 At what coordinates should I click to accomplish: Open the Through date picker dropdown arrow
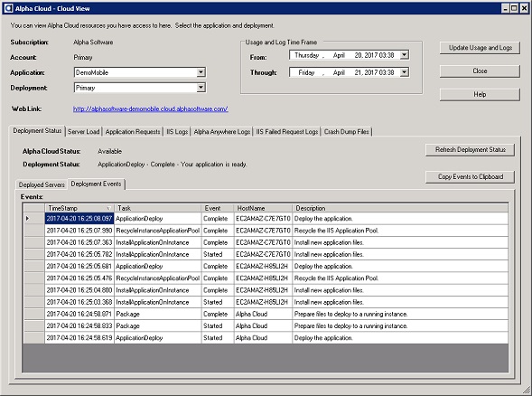[x=404, y=72]
